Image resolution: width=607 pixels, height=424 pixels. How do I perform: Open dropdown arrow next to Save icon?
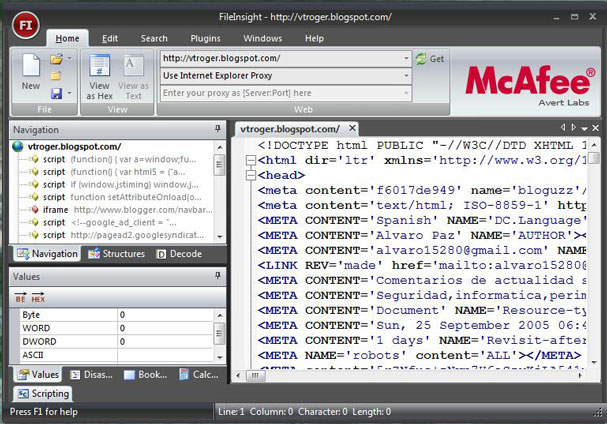(70, 93)
